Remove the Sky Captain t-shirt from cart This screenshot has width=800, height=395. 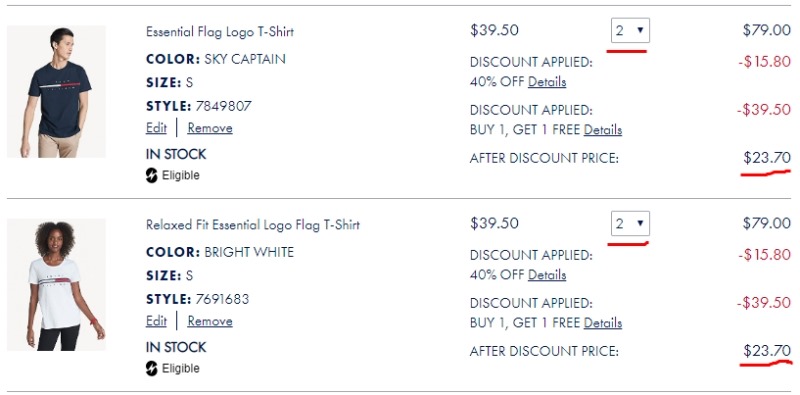tap(210, 128)
